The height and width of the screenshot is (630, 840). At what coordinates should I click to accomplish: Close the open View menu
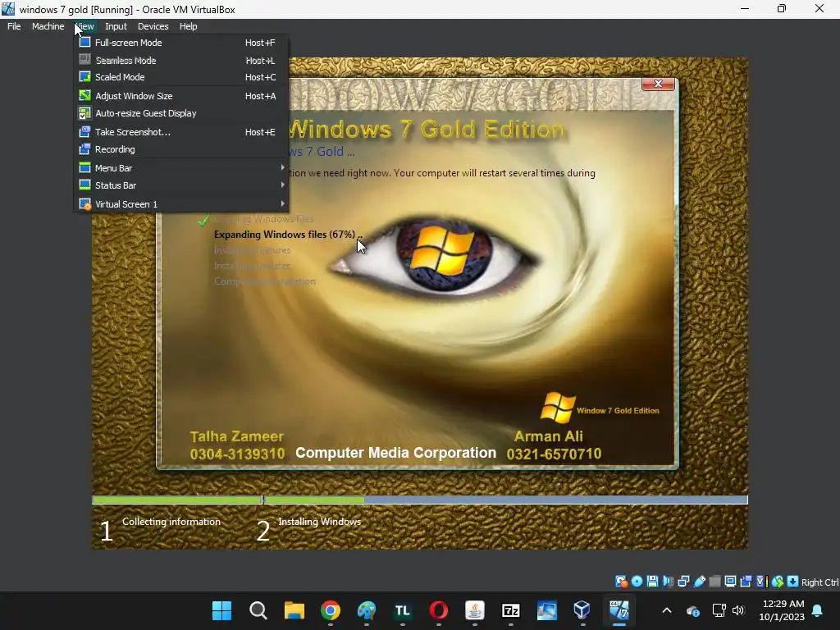click(84, 26)
